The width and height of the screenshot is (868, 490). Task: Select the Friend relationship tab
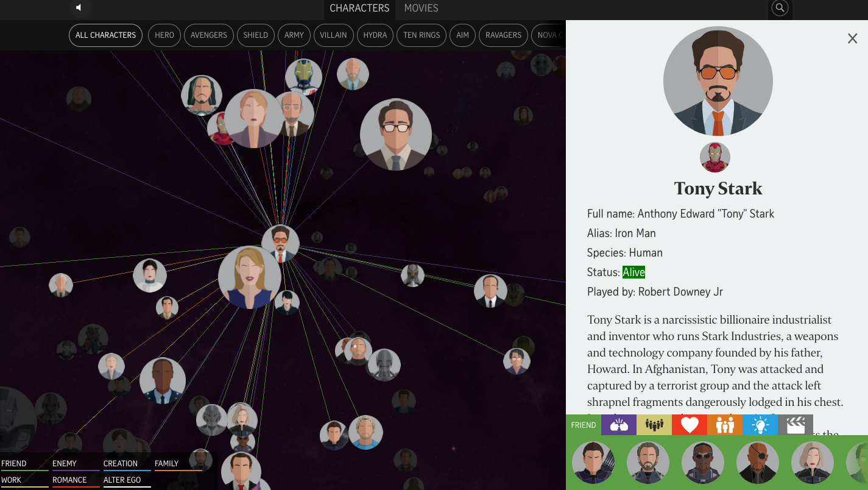(x=583, y=425)
